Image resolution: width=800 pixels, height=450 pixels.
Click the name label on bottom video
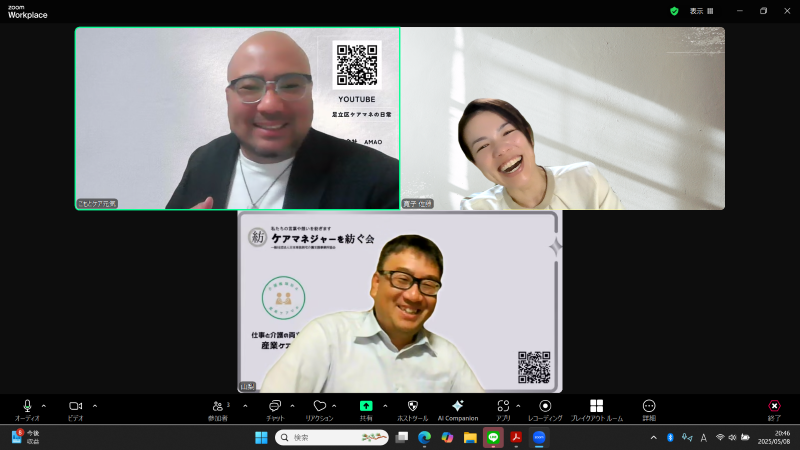(x=247, y=387)
